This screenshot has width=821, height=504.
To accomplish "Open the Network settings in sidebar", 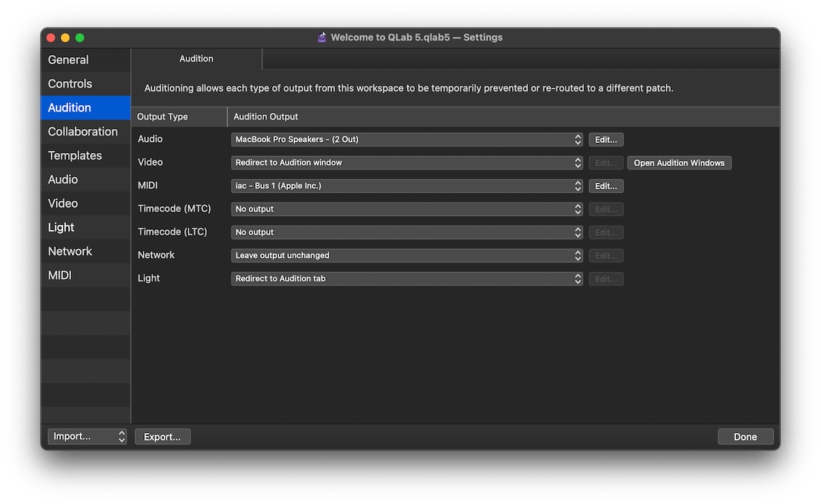I will tap(86, 251).
